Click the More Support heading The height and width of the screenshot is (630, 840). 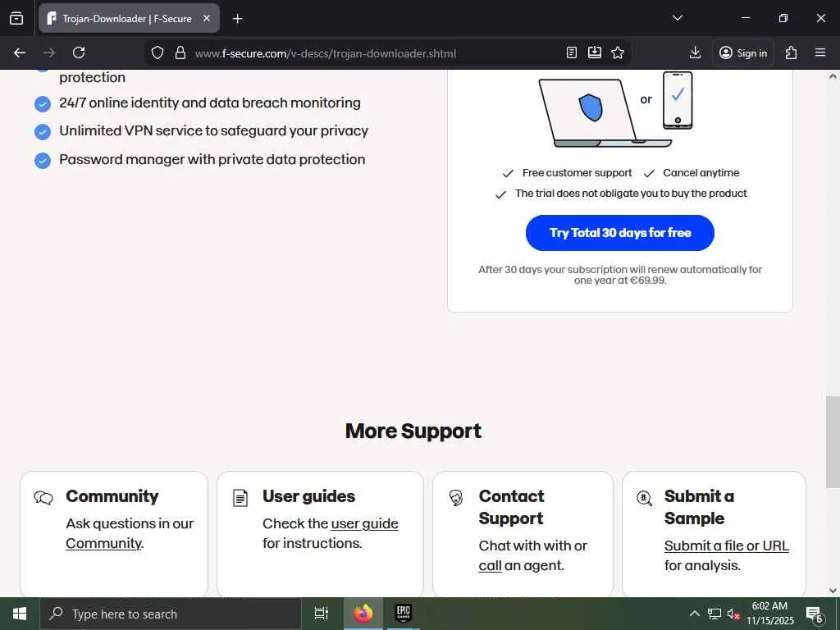(x=413, y=431)
